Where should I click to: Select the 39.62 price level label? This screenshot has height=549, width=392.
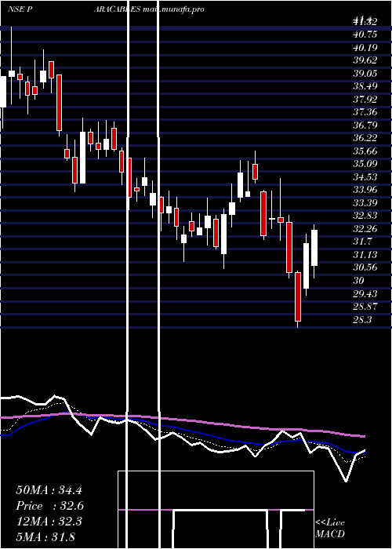point(365,60)
